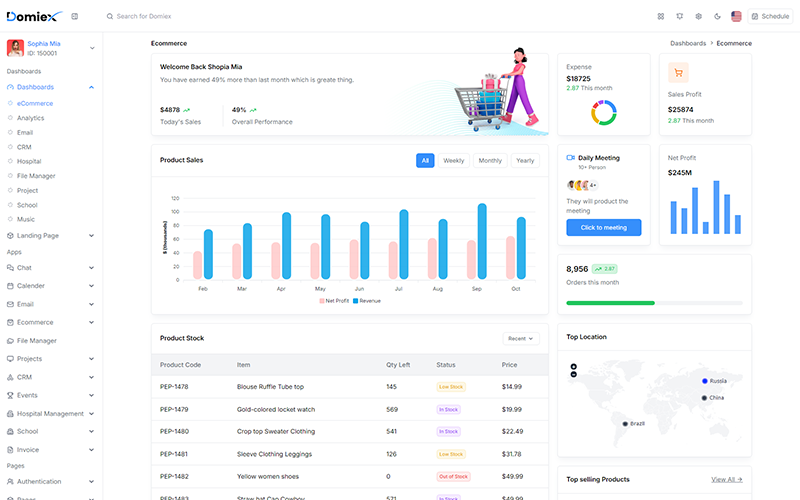
Task: Click Hospital Management sidebar icon
Action: pos(10,414)
